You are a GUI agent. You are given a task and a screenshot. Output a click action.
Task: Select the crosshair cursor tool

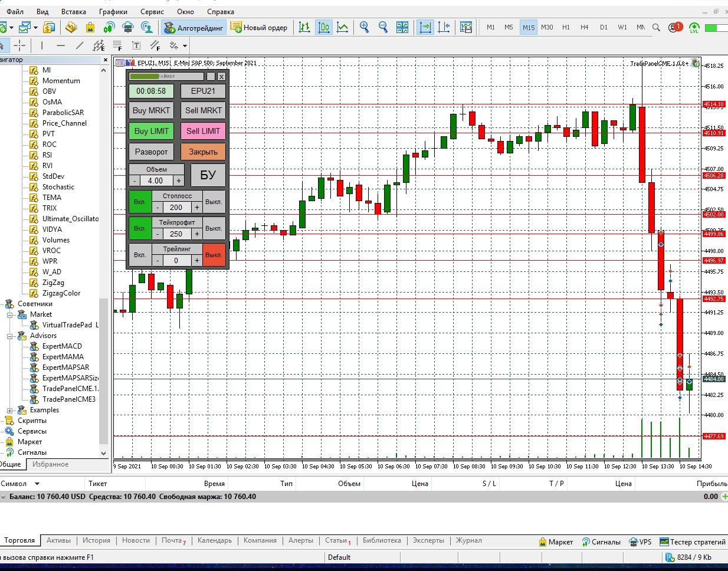(19, 45)
